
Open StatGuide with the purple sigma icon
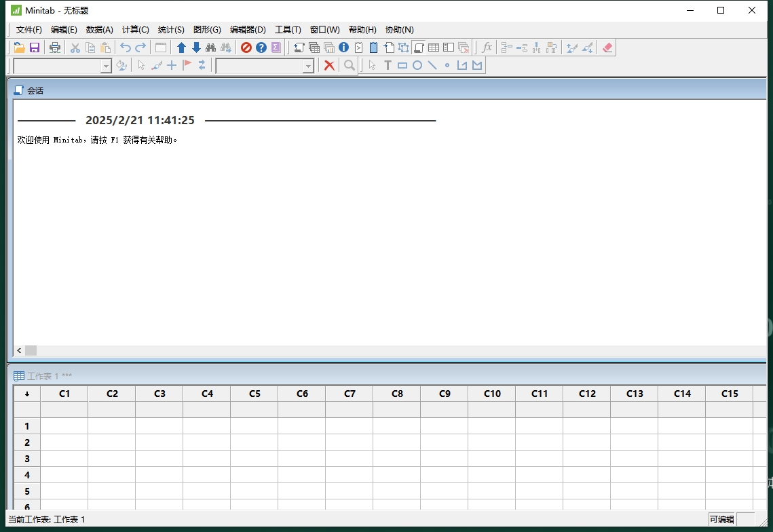pyautogui.click(x=276, y=47)
